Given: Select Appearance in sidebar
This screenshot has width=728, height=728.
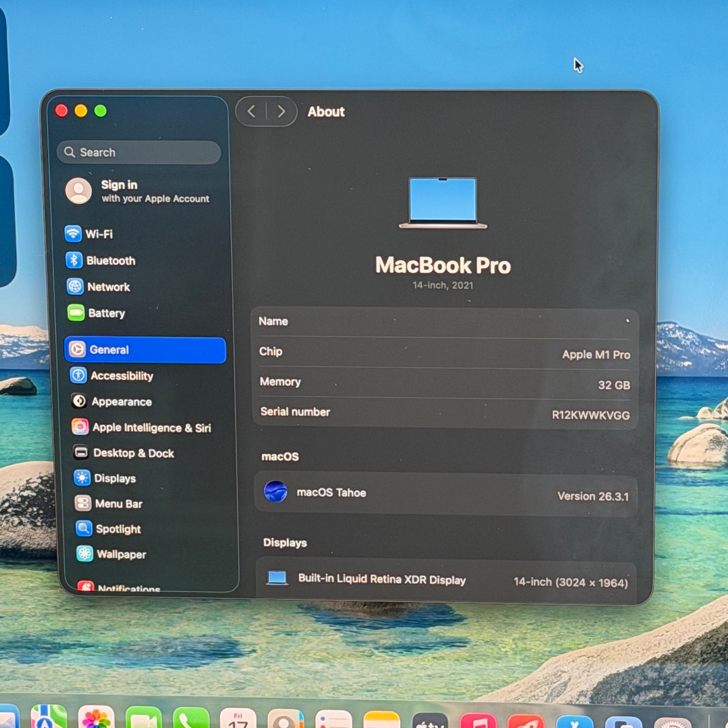Looking at the screenshot, I should click(x=121, y=402).
